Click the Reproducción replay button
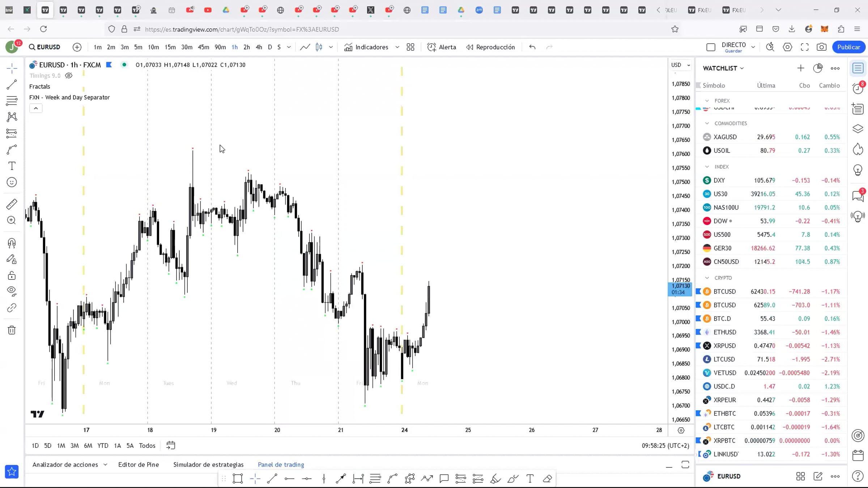The image size is (868, 488). point(490,47)
